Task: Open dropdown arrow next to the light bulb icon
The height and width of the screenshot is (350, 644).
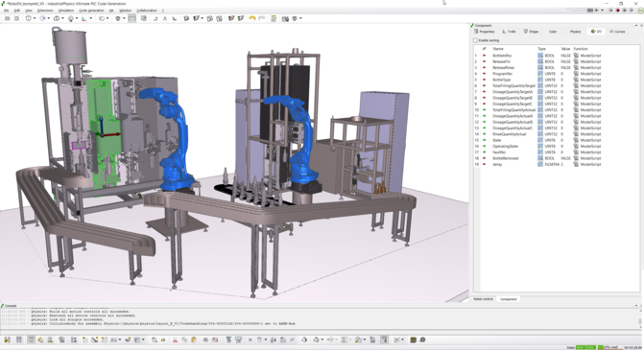Action: point(77,18)
